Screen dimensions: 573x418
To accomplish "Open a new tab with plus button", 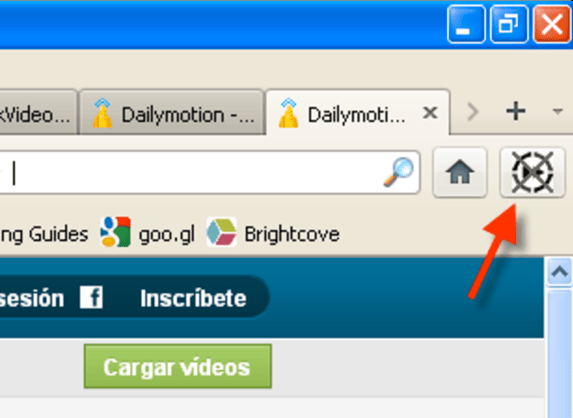I will tap(516, 111).
